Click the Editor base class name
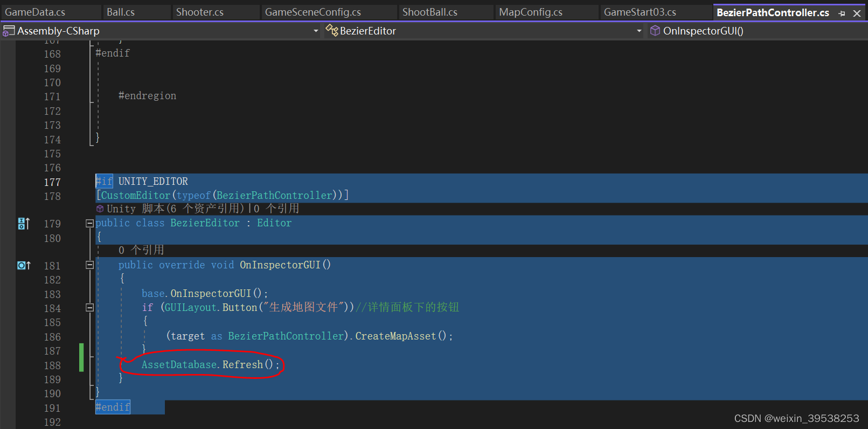Screen dimensions: 868x429 pos(274,223)
